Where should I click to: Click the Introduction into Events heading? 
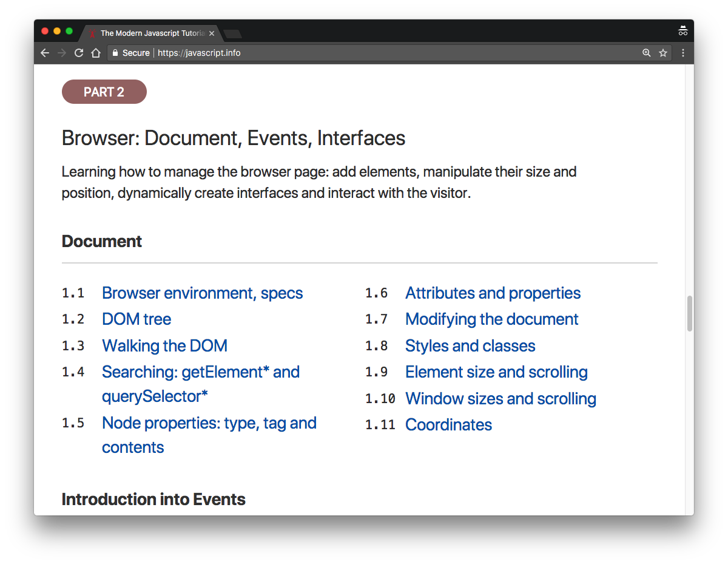[x=153, y=499]
